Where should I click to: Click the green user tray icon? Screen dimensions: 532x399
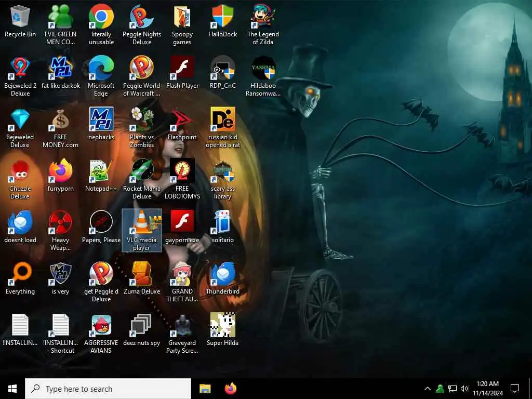(x=440, y=389)
